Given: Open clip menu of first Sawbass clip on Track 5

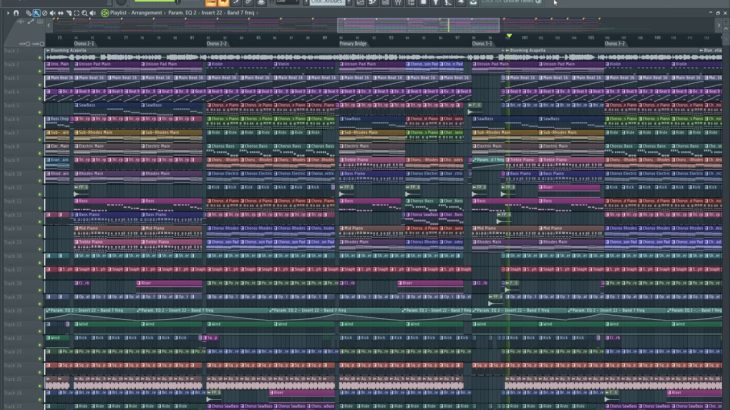Looking at the screenshot, I should click(x=77, y=105).
